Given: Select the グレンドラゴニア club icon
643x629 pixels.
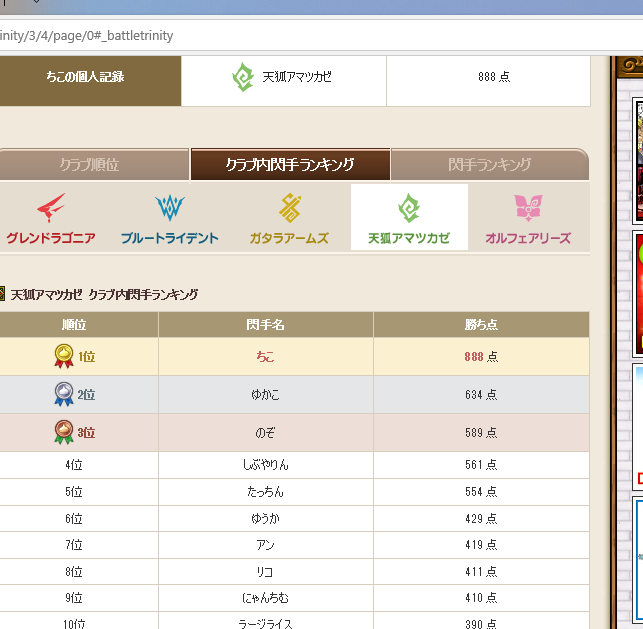Looking at the screenshot, I should coord(51,208).
